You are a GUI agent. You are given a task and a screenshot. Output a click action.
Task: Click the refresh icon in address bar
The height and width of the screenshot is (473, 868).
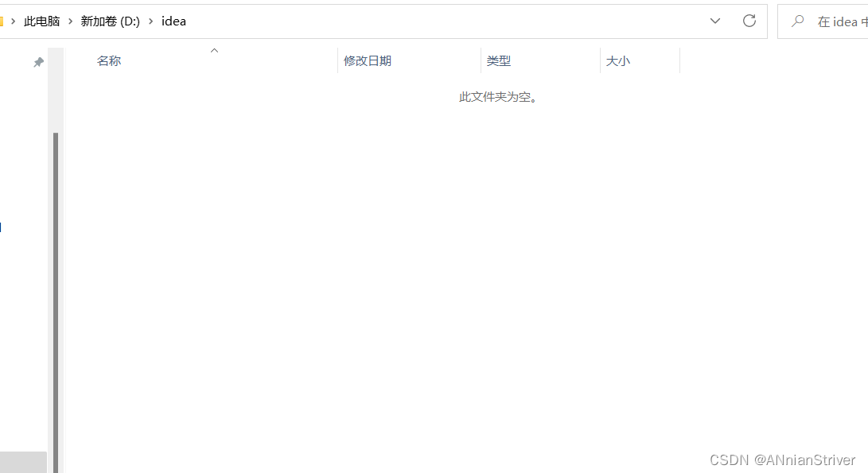click(749, 21)
